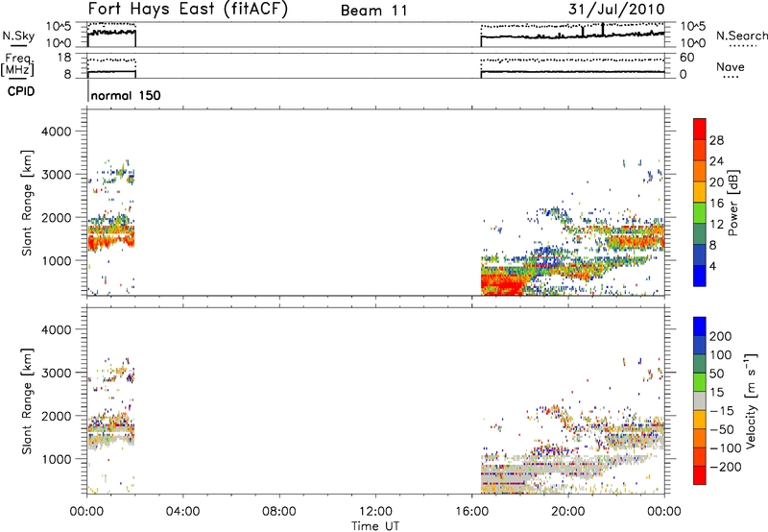This screenshot has height=532, width=768.
Task: Click the '04:00' time axis label
Action: [x=182, y=512]
